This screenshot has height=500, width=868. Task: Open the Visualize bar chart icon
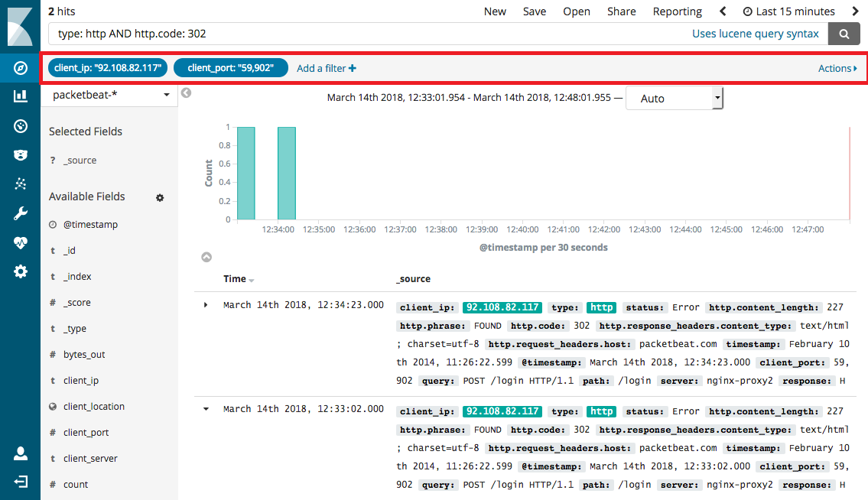[21, 96]
